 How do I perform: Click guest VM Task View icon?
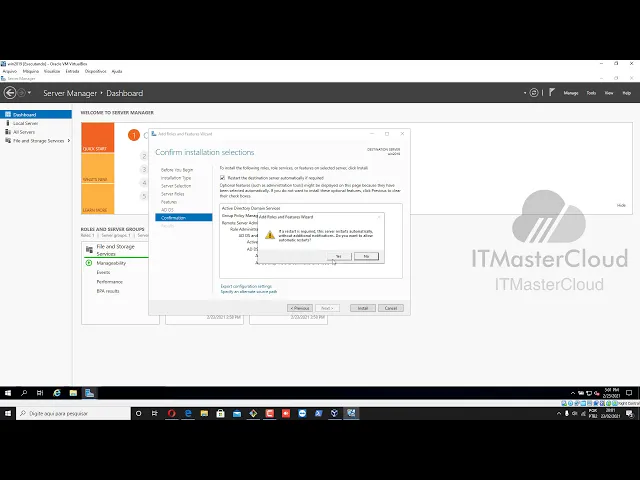point(40,393)
